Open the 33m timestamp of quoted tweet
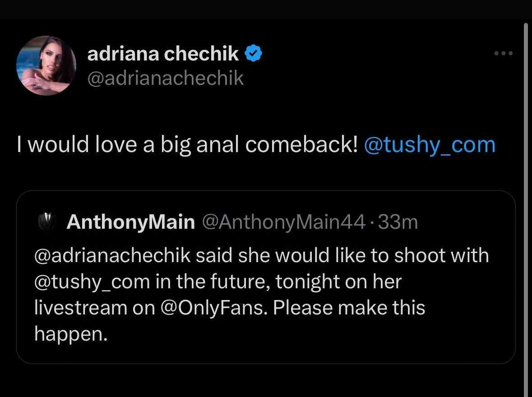This screenshot has width=532, height=397. click(398, 222)
